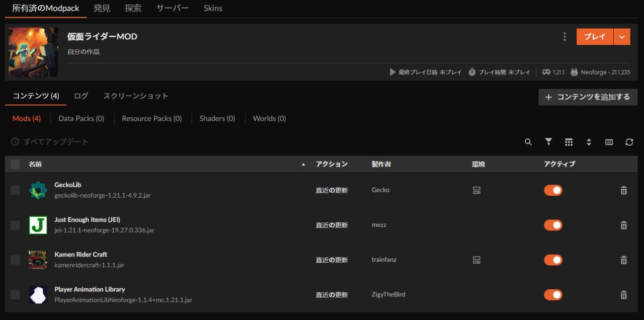
Task: Delete the GeckoLib mod
Action: (623, 190)
